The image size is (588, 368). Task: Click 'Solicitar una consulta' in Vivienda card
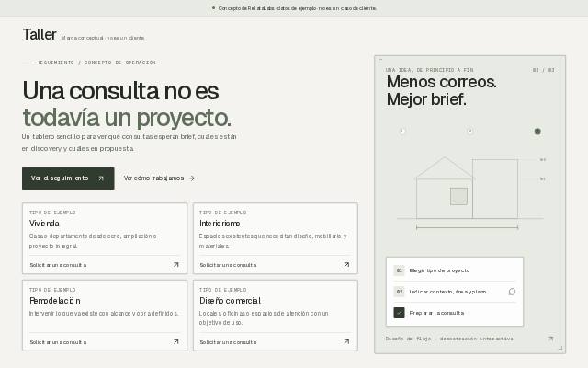click(58, 265)
